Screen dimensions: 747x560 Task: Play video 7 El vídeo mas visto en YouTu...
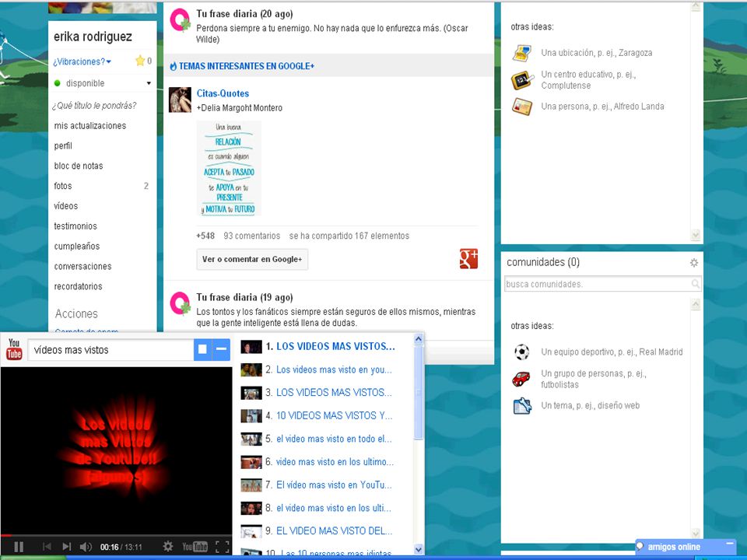tap(334, 485)
